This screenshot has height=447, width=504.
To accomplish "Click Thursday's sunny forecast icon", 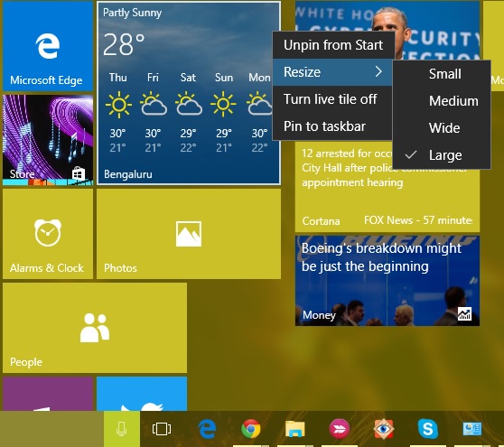I will click(118, 105).
